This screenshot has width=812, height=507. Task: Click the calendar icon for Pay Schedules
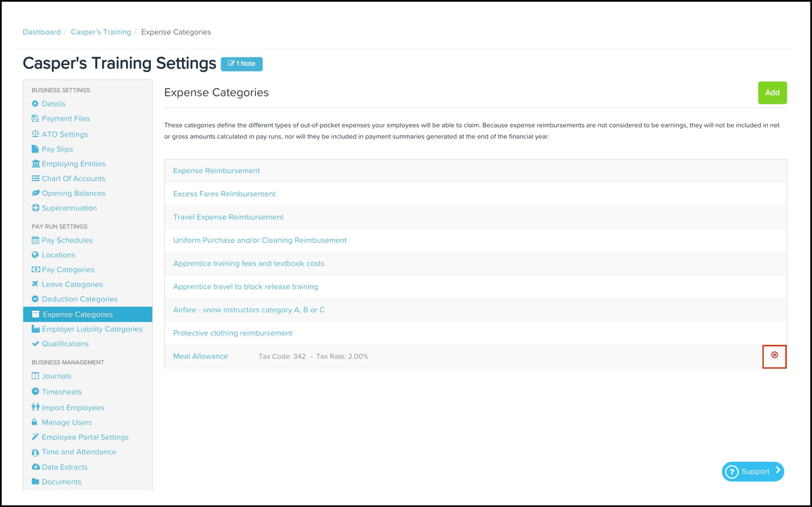point(35,240)
